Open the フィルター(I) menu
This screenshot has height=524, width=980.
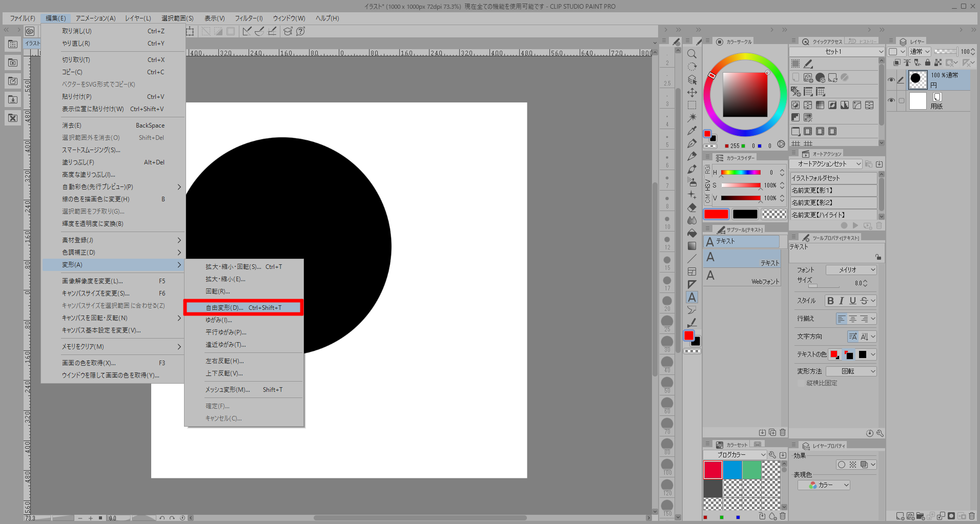(x=249, y=18)
